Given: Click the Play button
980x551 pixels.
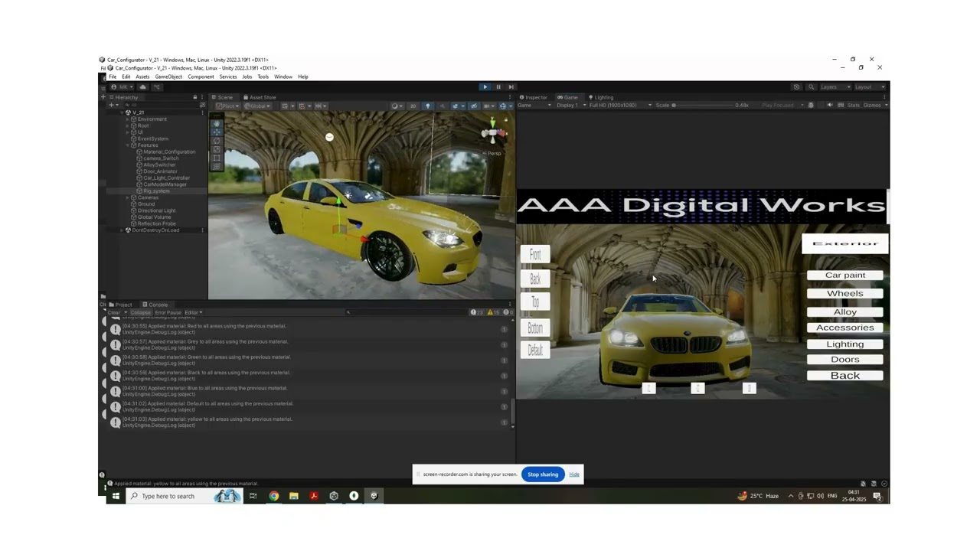Looking at the screenshot, I should (x=485, y=87).
